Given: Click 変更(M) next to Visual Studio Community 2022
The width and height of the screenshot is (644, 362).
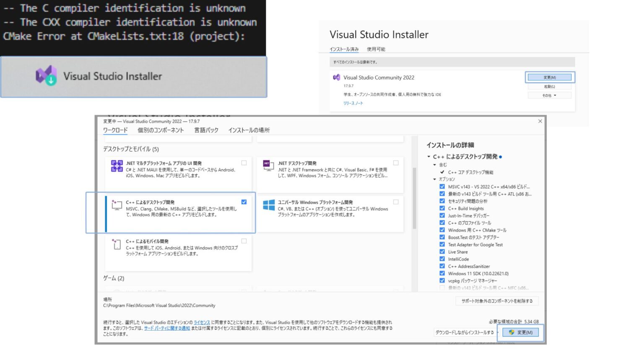Looking at the screenshot, I should 550,78.
